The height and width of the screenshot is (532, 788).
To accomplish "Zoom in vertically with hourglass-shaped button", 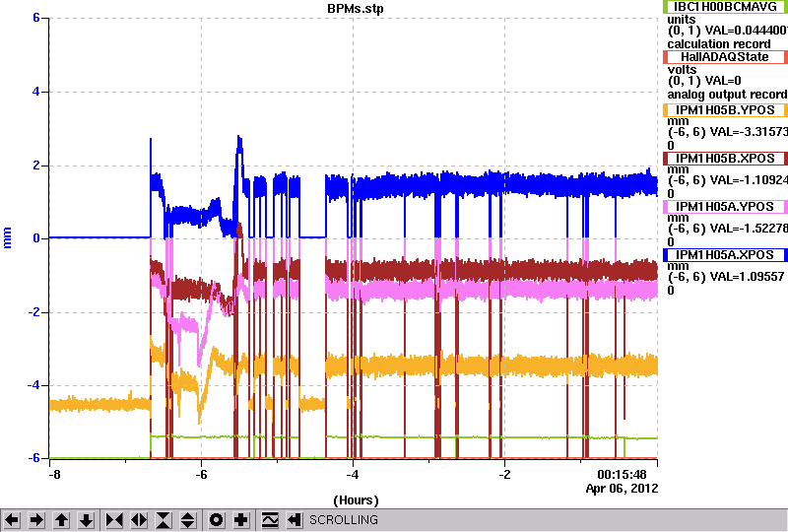I will coord(164,520).
